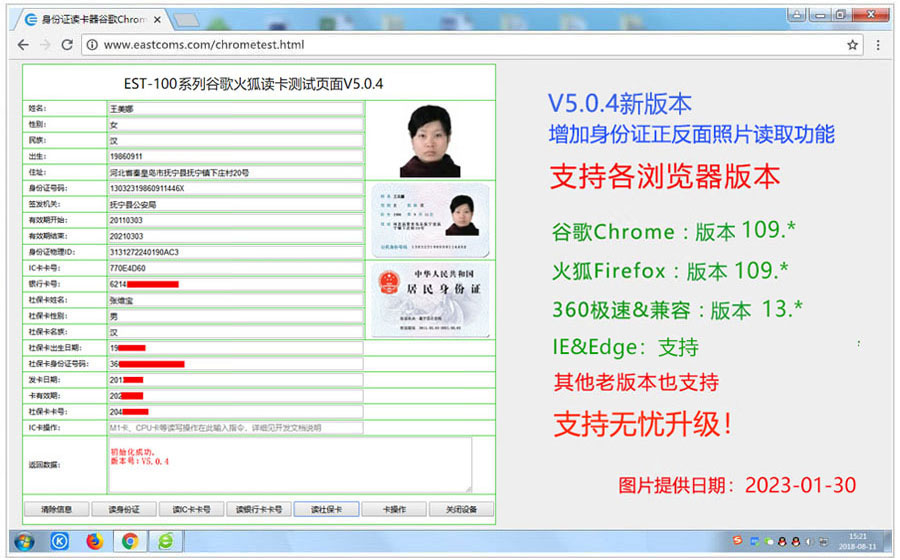Click the Chrome icon in the taskbar
Image resolution: width=900 pixels, height=560 pixels.
(x=130, y=542)
